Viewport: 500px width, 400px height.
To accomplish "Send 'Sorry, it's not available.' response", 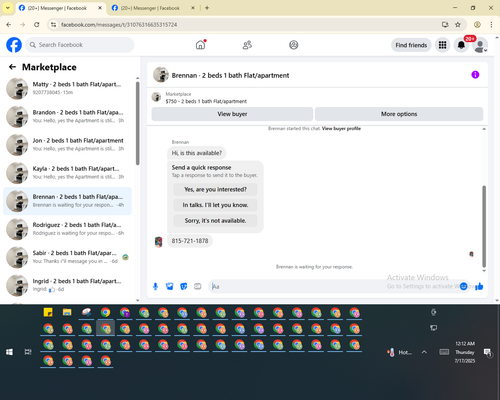I will click(215, 221).
